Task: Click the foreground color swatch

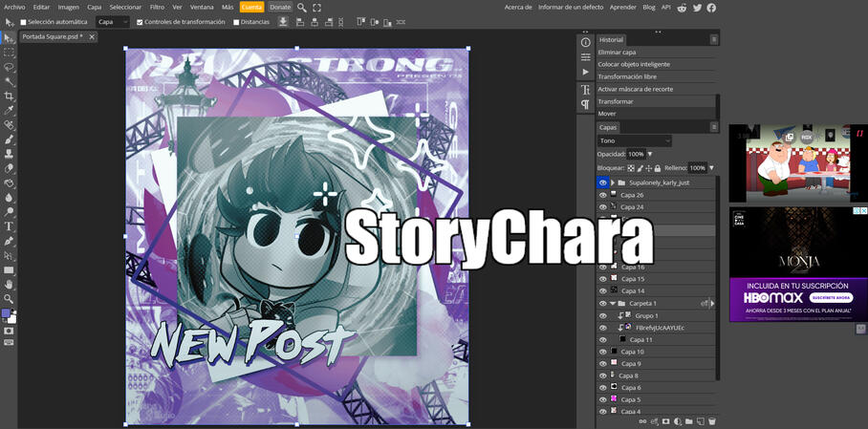Action: pyautogui.click(x=6, y=313)
